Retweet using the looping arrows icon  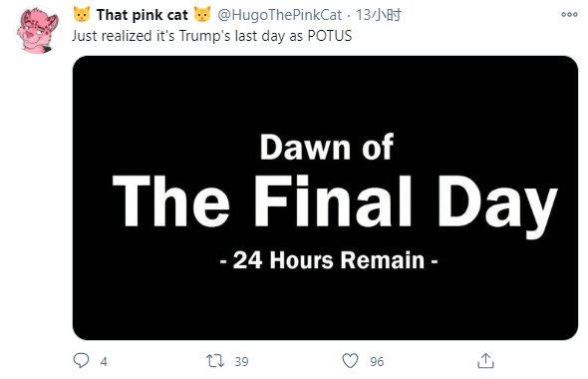[215, 361]
